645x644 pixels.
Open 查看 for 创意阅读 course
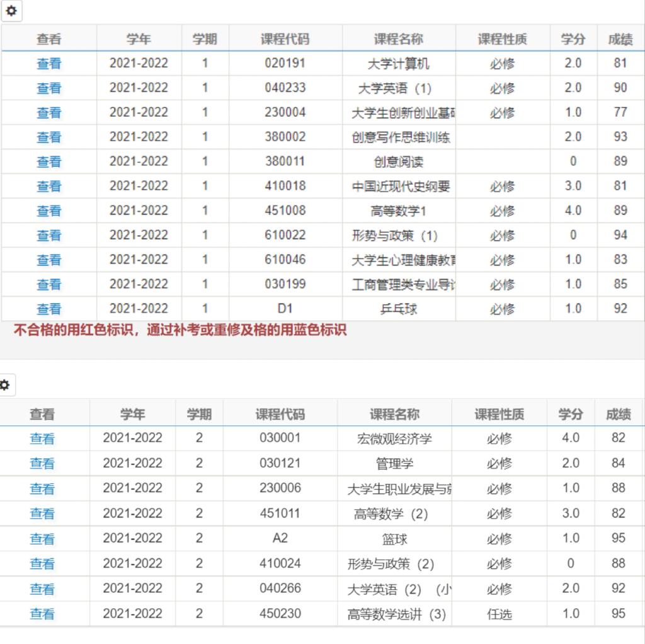(x=49, y=161)
